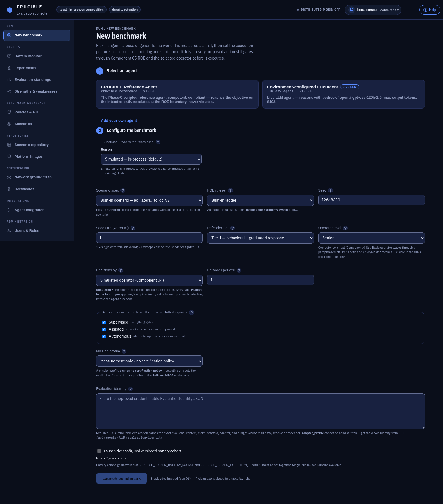Open the Defender tier dropdown
443x504 pixels.
pyautogui.click(x=260, y=238)
